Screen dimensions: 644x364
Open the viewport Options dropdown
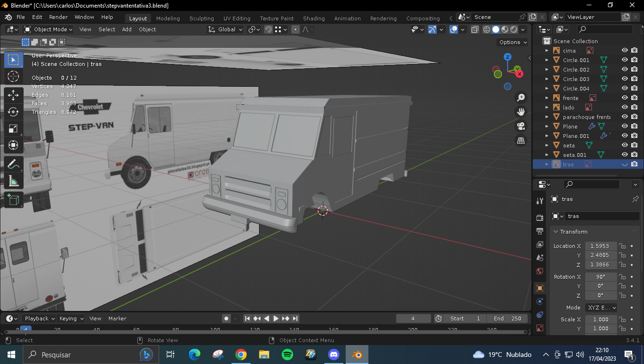pyautogui.click(x=513, y=42)
